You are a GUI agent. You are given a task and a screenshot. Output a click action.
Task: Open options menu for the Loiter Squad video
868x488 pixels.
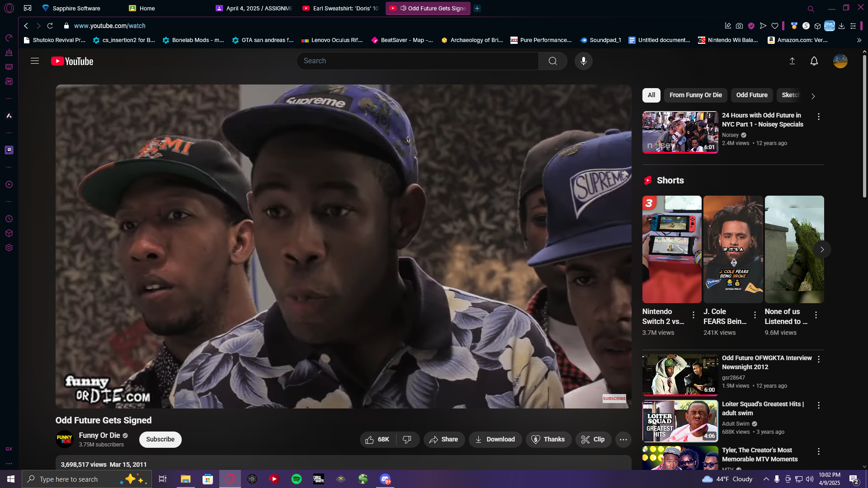[818, 405]
